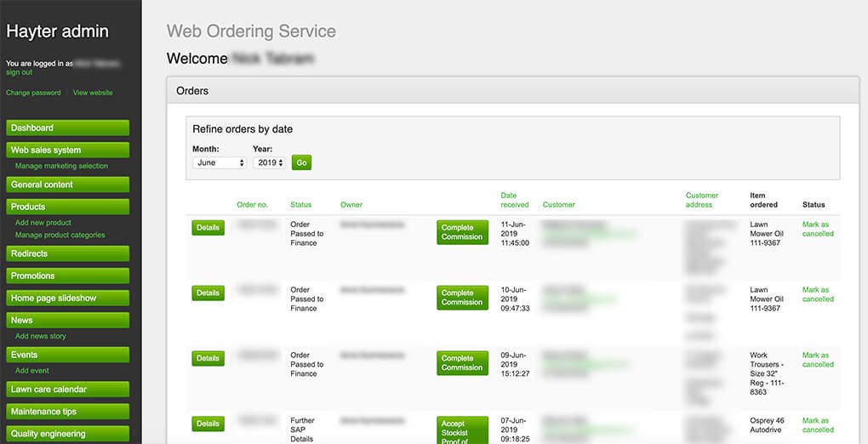Click date text 09-Jun-2019 15:12:27
This screenshot has width=868, height=444.
[x=515, y=364]
